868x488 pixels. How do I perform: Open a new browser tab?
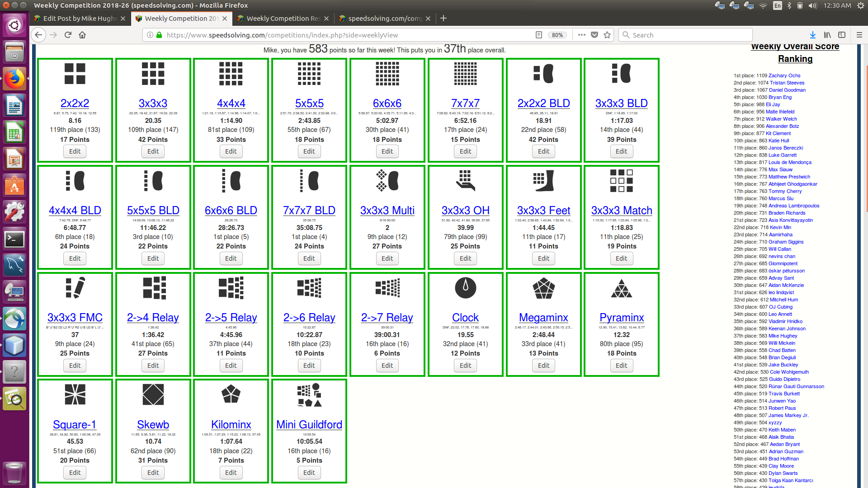click(443, 18)
